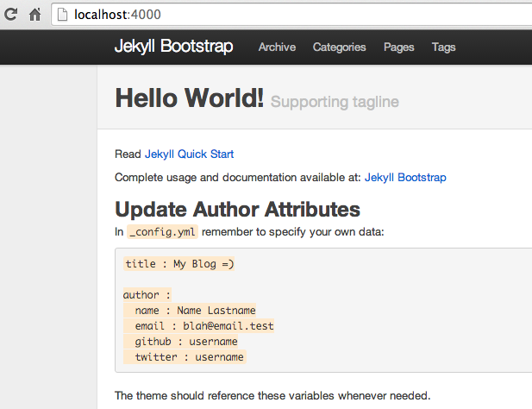Click the _config.yml inline code
Image resolution: width=532 pixels, height=409 pixels.
click(x=162, y=232)
